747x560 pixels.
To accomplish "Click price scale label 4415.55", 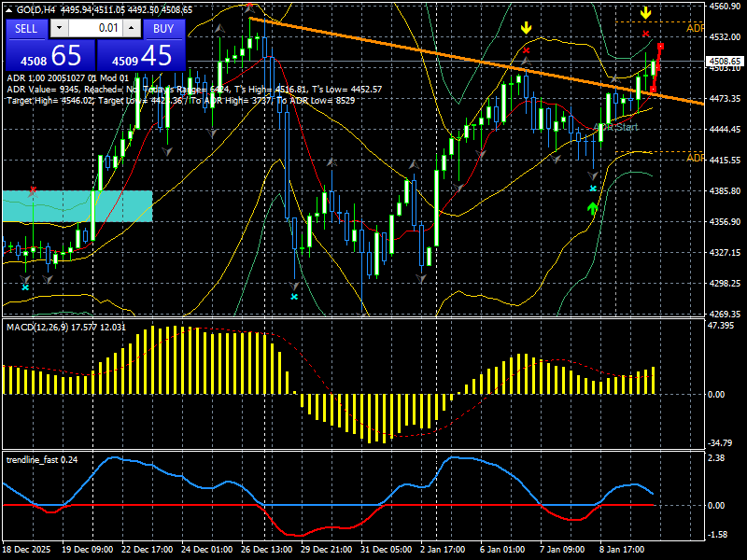I will coord(725,160).
